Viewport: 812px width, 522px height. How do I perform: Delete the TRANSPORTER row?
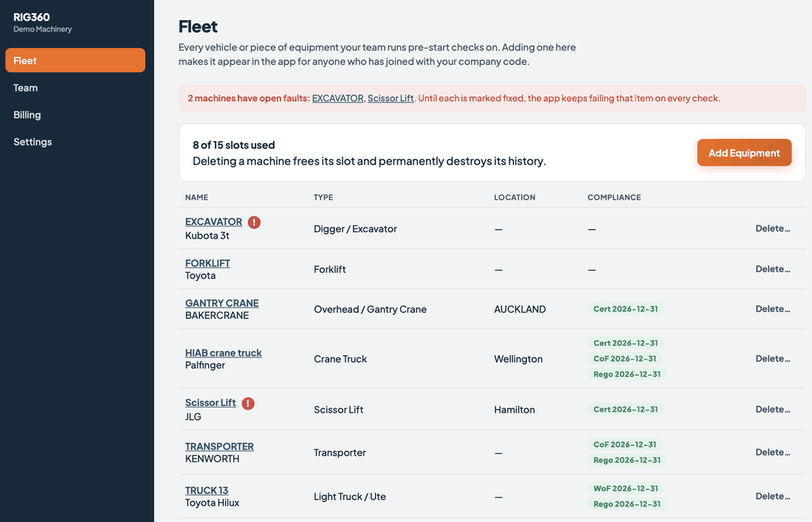773,452
